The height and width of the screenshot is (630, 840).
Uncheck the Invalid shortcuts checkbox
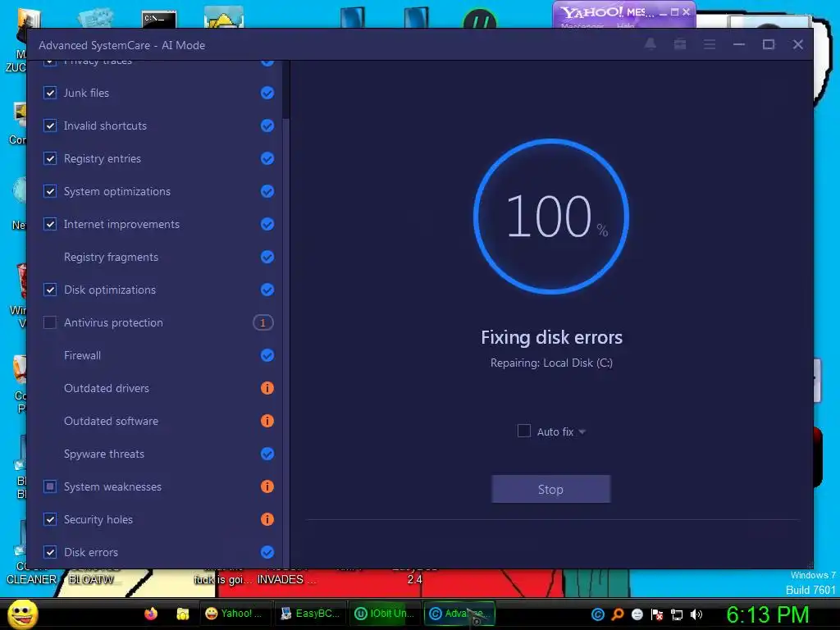click(50, 126)
